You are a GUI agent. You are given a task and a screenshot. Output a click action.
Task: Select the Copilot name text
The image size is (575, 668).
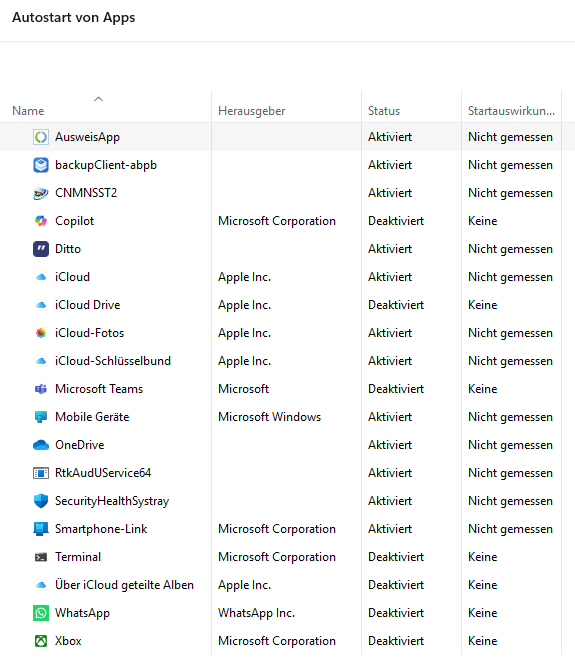click(x=75, y=221)
